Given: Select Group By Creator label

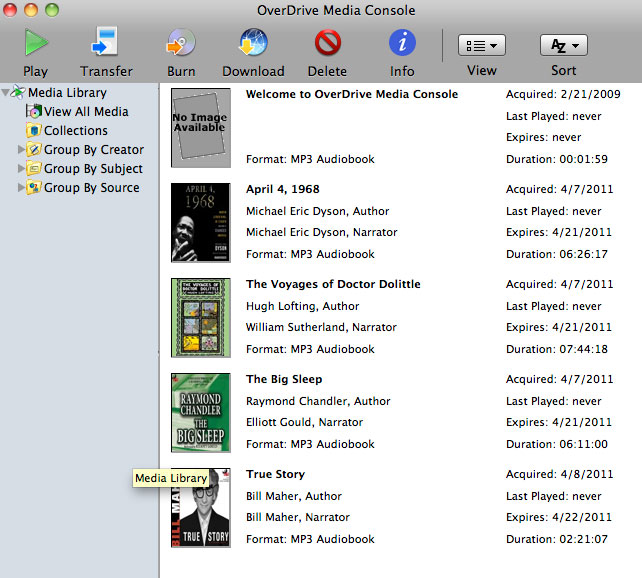Looking at the screenshot, I should [94, 149].
